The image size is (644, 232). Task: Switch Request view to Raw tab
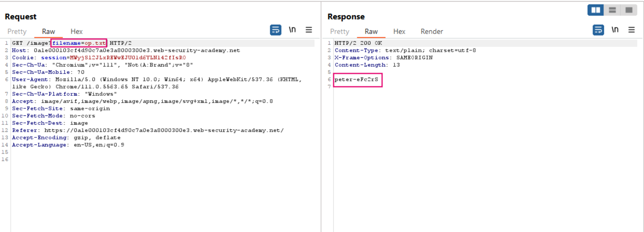pyautogui.click(x=48, y=32)
